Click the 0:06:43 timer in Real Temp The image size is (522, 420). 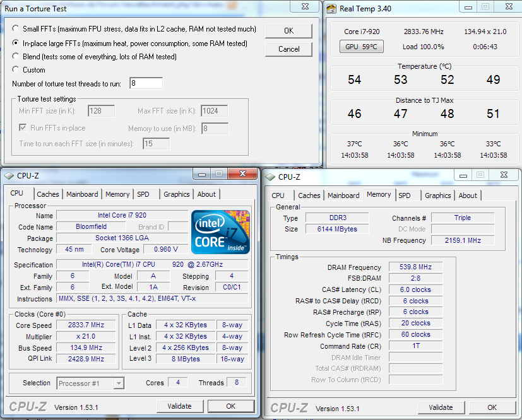(485, 47)
